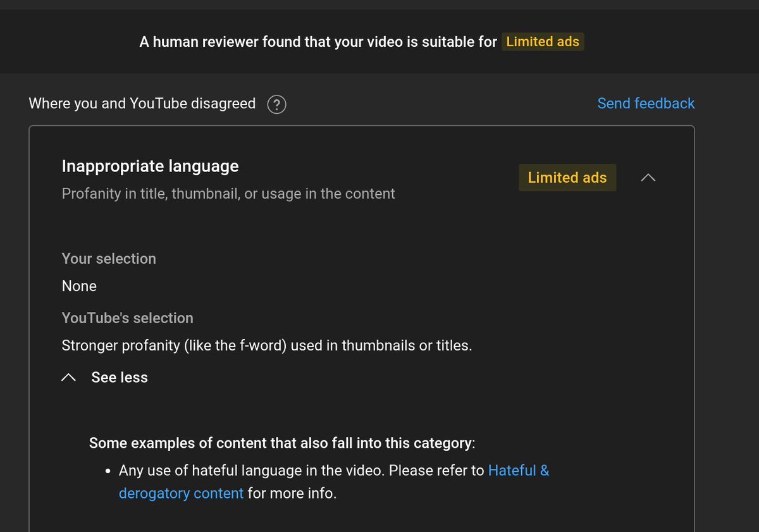Click the help icon after 'Where you and YouTube disagreed'

(x=276, y=104)
